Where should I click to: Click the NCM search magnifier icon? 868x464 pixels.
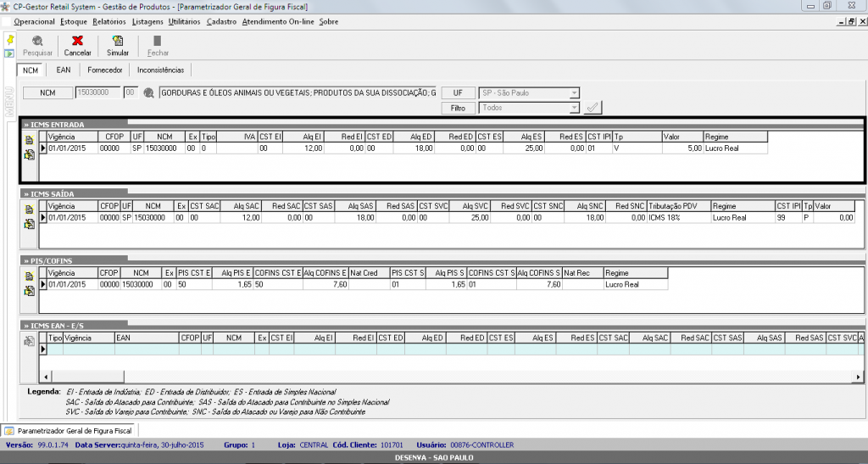(x=148, y=93)
